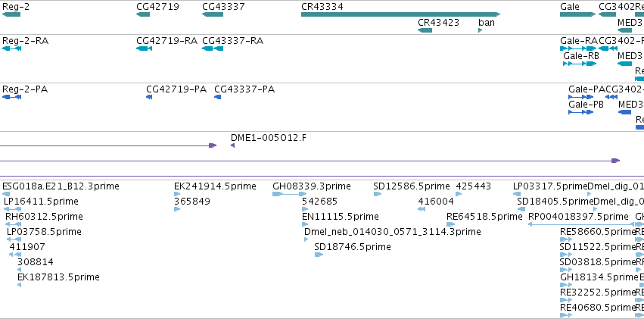This screenshot has height=319, width=644.
Task: Select the Gale-RA transcript label
Action: (579, 41)
